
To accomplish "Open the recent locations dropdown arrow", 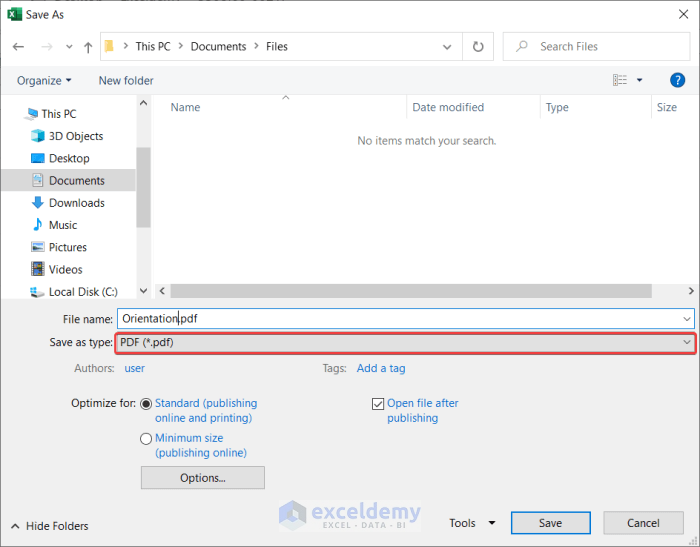I will coord(69,46).
